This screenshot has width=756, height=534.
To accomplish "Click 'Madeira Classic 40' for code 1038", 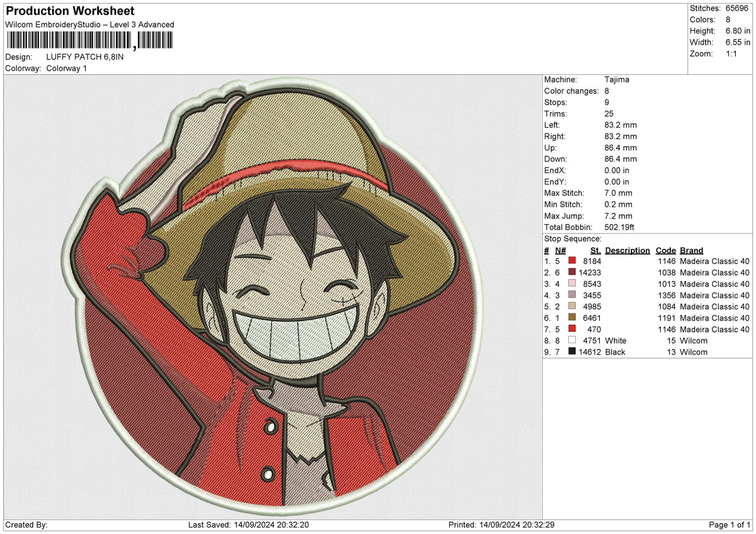I will coord(715,273).
